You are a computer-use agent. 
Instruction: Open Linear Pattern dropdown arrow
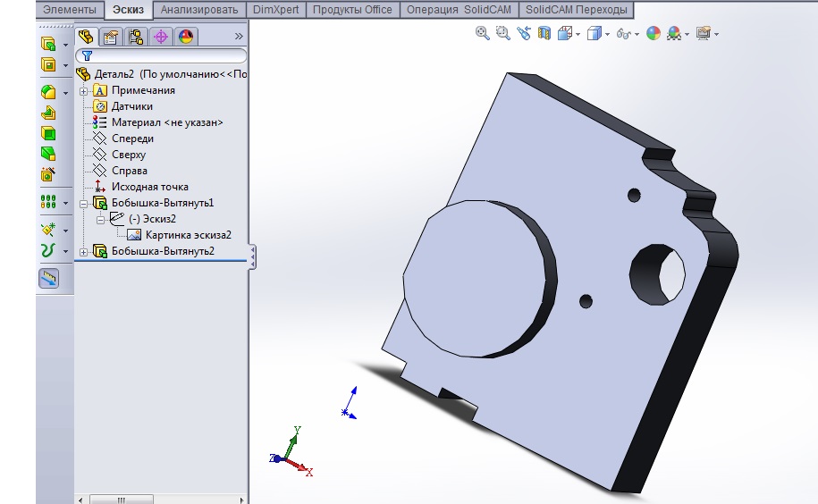click(x=66, y=203)
